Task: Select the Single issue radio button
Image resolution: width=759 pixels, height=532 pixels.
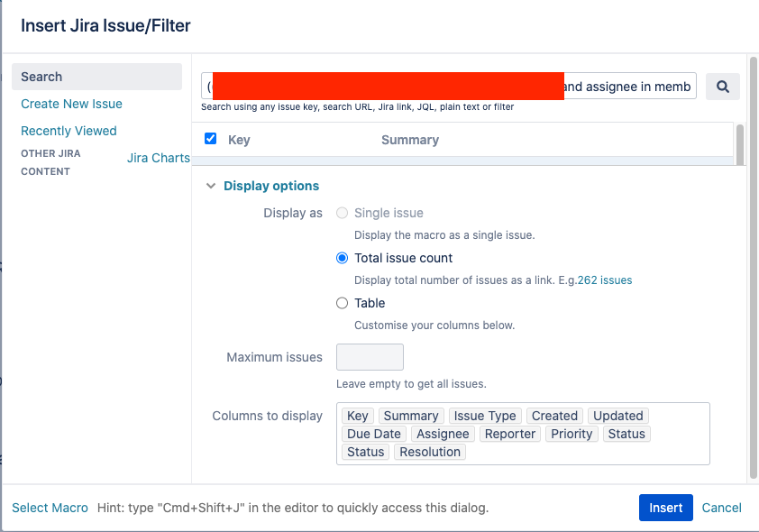Action: click(x=342, y=213)
